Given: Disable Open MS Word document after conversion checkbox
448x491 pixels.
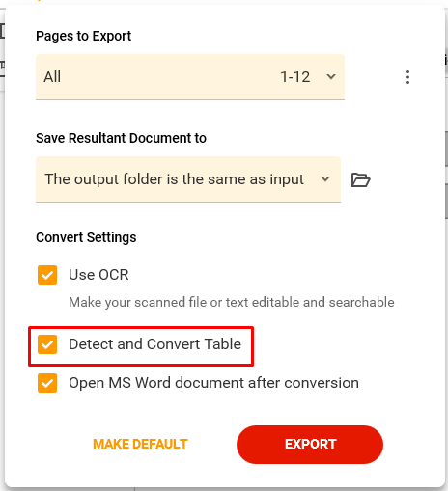Looking at the screenshot, I should pyautogui.click(x=47, y=383).
